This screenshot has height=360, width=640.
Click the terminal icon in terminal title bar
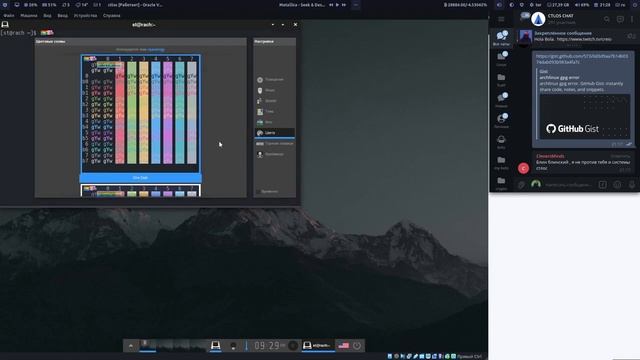pos(5,24)
